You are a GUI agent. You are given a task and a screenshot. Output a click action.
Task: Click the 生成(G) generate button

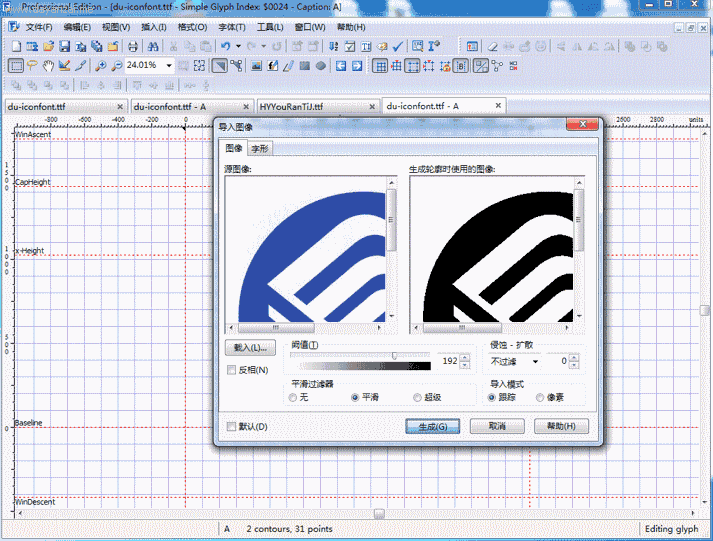coord(432,426)
